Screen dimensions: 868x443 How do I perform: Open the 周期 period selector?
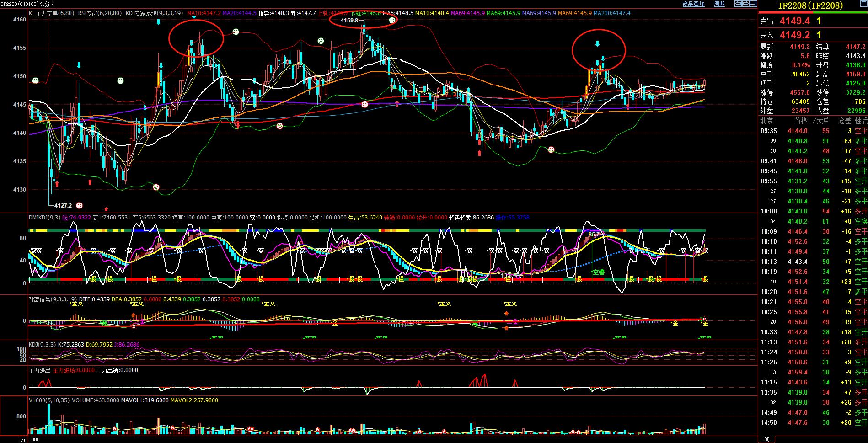[719, 4]
